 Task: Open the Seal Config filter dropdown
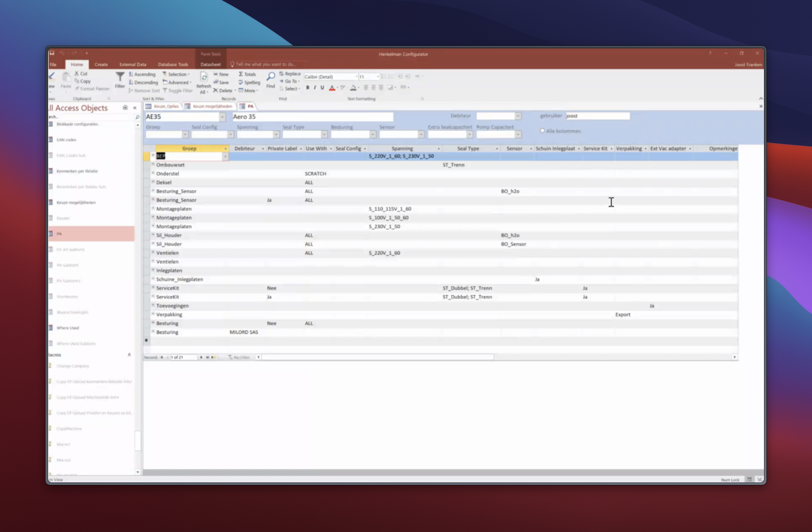pos(230,134)
